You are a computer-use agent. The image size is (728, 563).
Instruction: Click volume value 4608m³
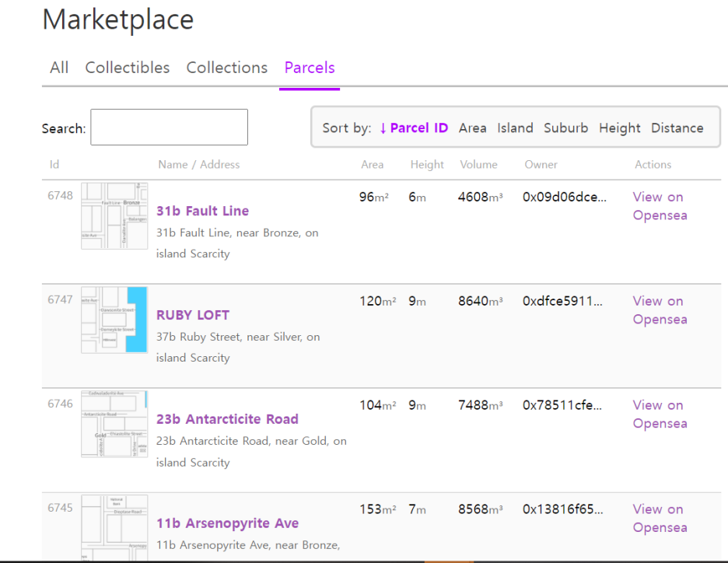480,198
